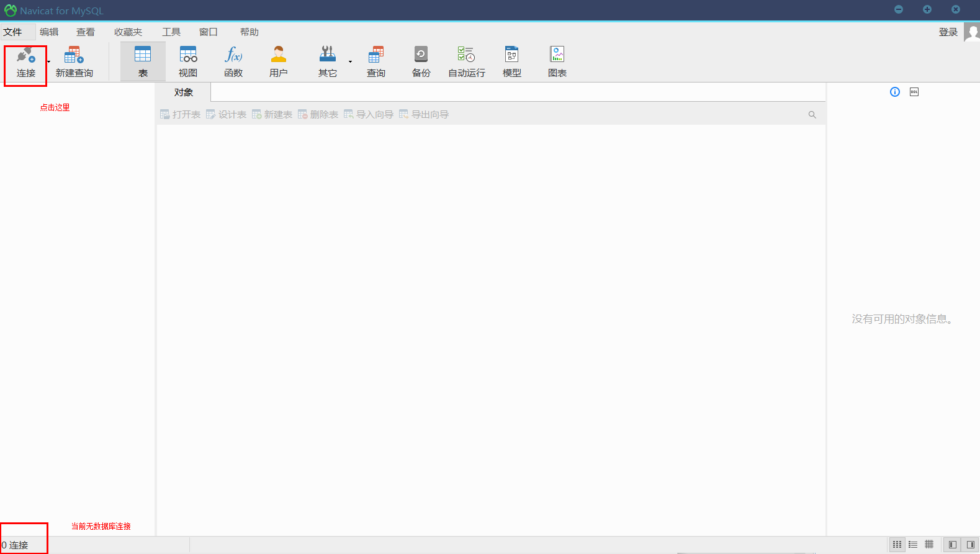Select the 视图 (View) toolbar icon
The height and width of the screenshot is (554, 980).
coord(188,62)
